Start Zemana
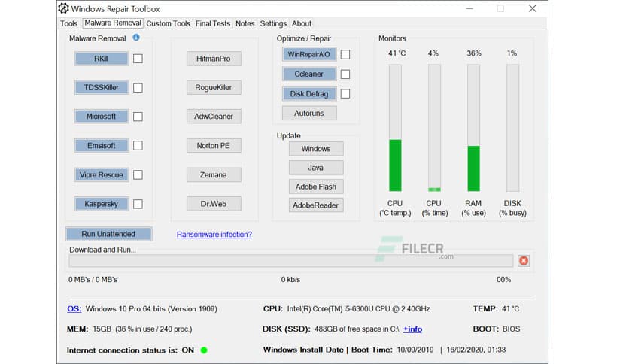The height and width of the screenshot is (364, 629). tap(214, 174)
